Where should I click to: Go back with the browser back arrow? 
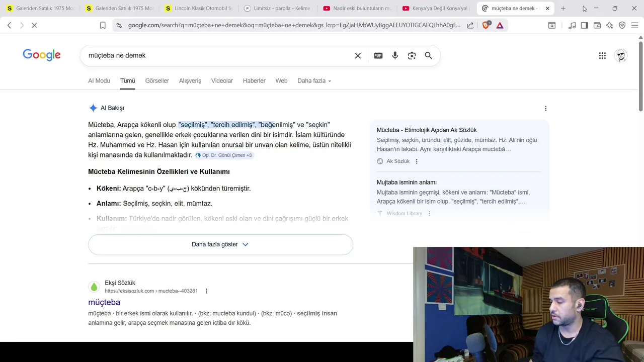click(x=10, y=25)
